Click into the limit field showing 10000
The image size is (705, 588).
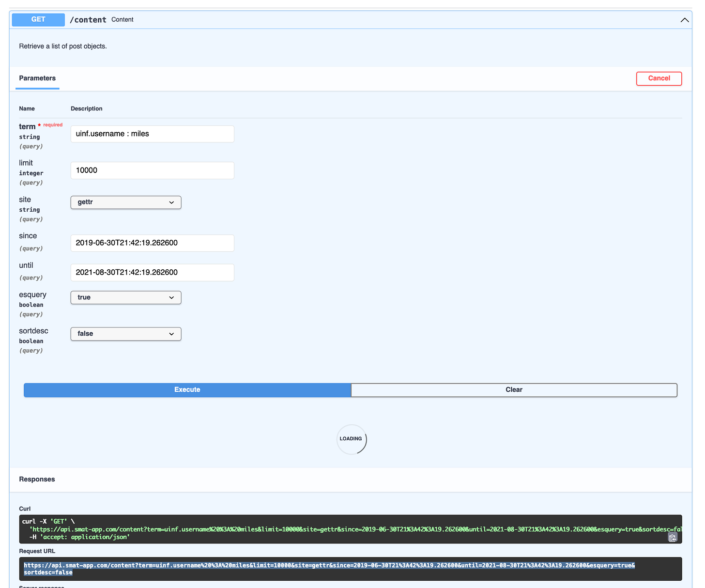[152, 170]
